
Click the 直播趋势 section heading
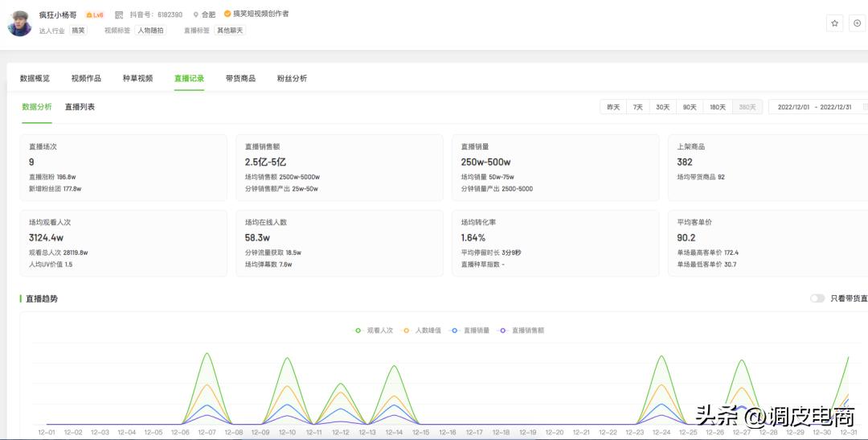click(42, 298)
